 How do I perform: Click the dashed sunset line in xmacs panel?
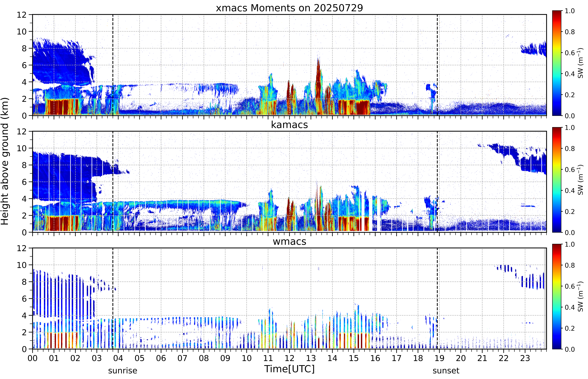(437, 65)
